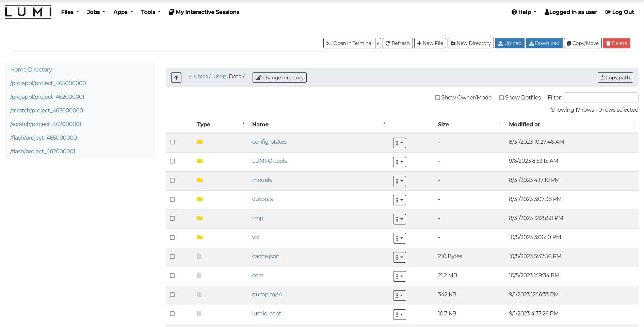Click the Filter input field

click(x=601, y=97)
